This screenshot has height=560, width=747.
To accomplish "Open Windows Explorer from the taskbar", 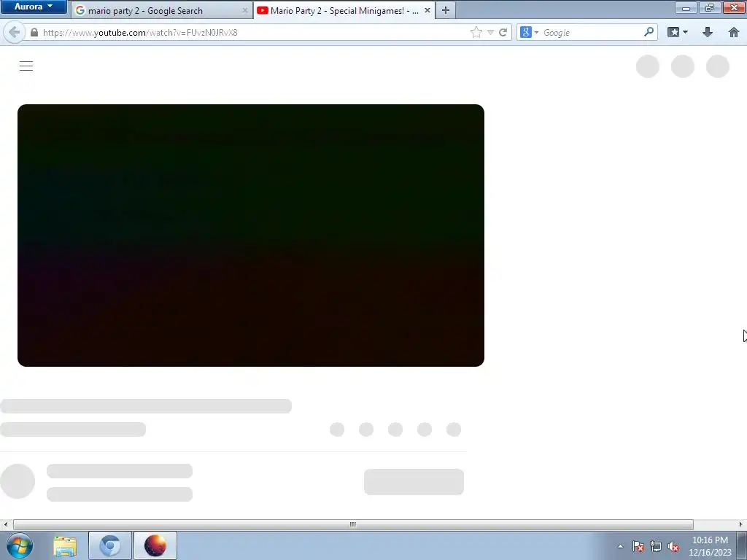I will tap(65, 545).
